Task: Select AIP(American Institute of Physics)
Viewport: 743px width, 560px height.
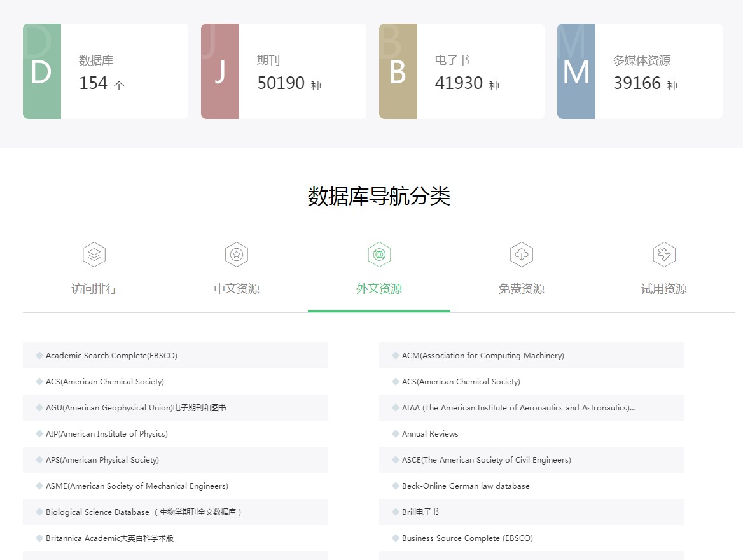Action: (106, 434)
